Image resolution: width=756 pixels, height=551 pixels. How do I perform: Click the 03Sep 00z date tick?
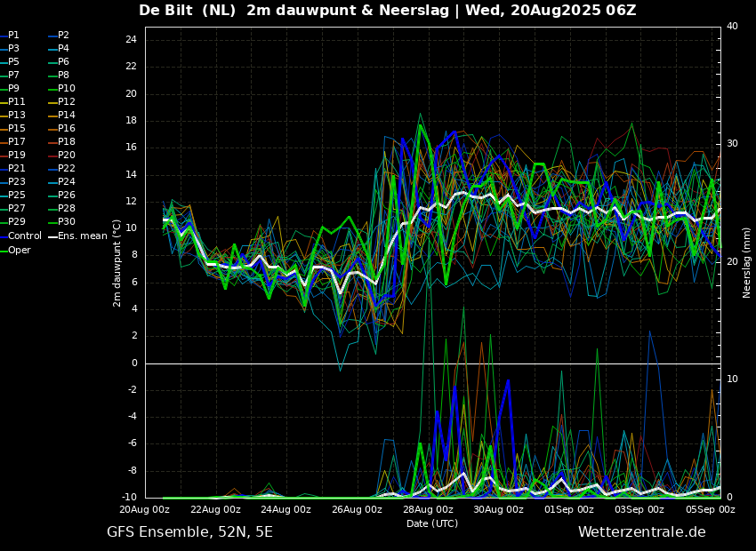639,509
